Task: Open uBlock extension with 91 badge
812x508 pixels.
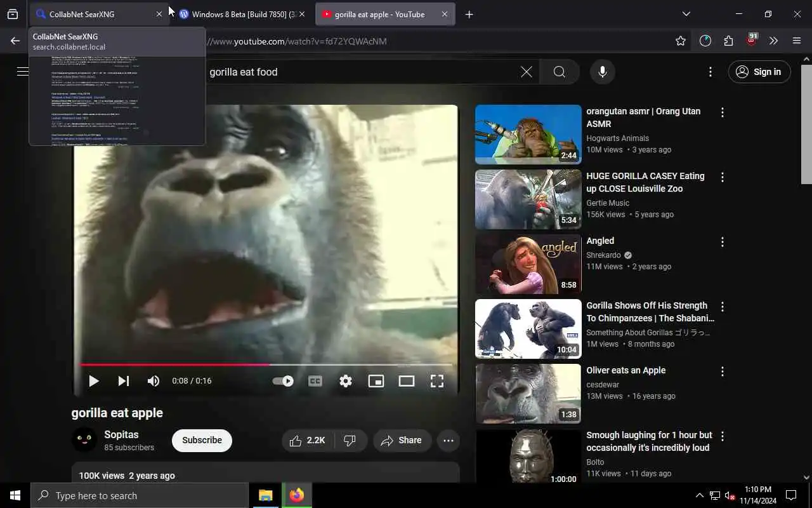Action: tap(752, 40)
